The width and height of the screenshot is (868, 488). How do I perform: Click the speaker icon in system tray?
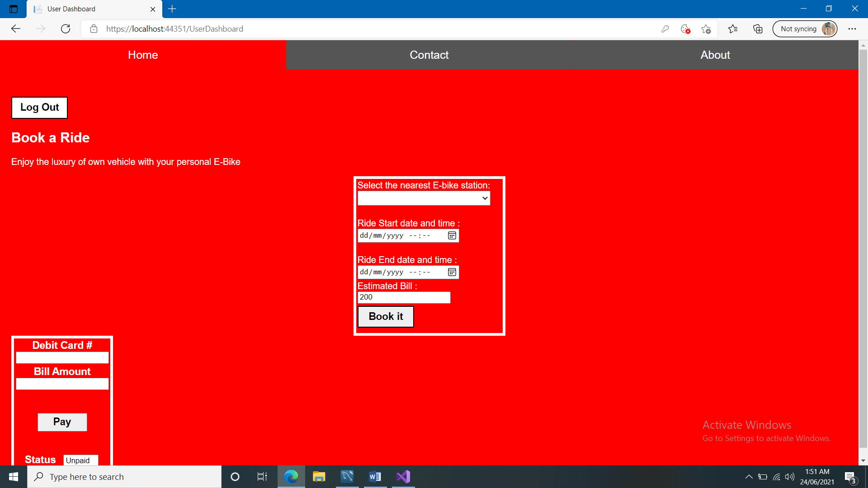790,476
